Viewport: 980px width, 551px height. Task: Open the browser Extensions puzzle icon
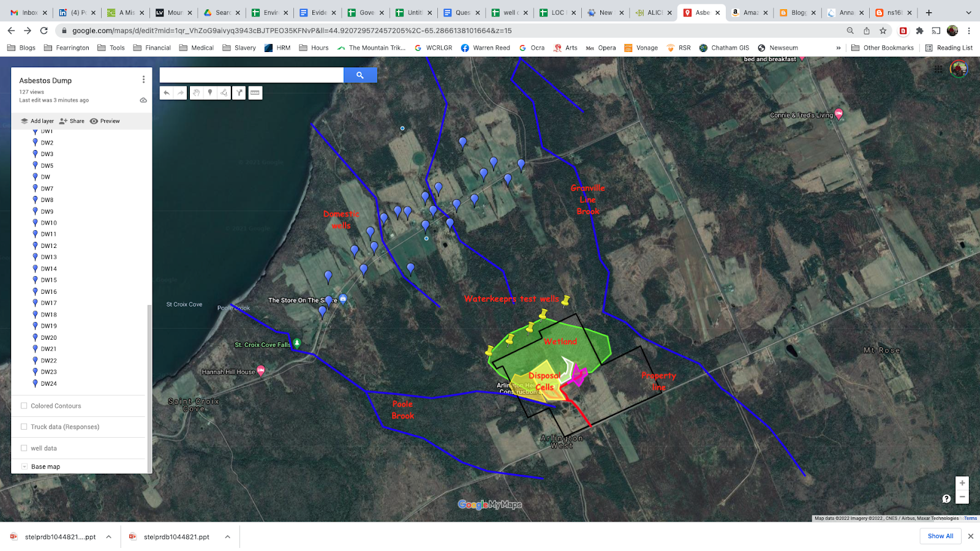coord(919,31)
